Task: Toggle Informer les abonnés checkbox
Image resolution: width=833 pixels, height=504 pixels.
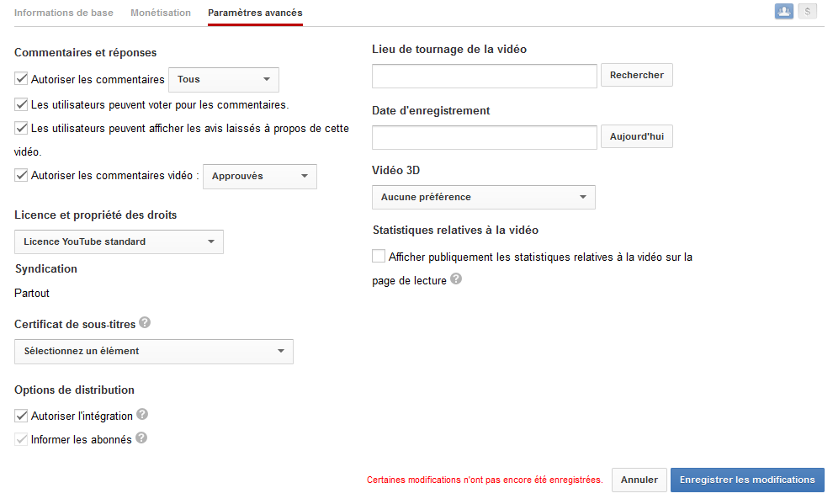Action: click(21, 438)
